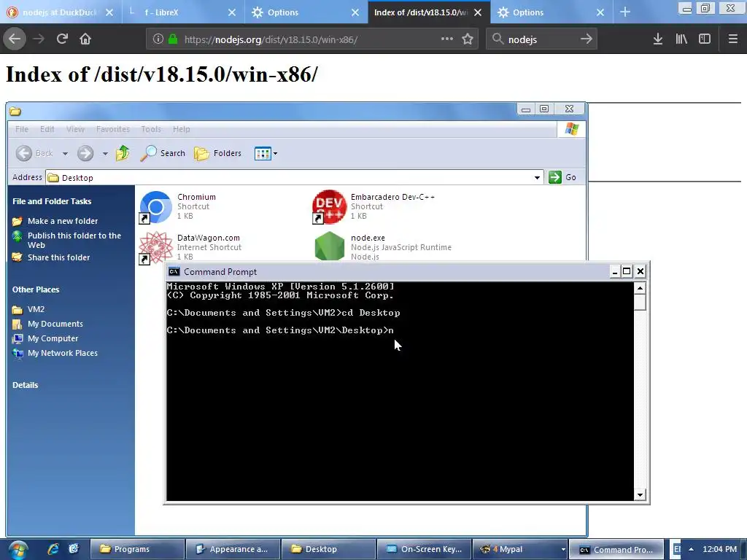This screenshot has width=747, height=560.
Task: Open VM2 under Other Places
Action: pos(36,309)
